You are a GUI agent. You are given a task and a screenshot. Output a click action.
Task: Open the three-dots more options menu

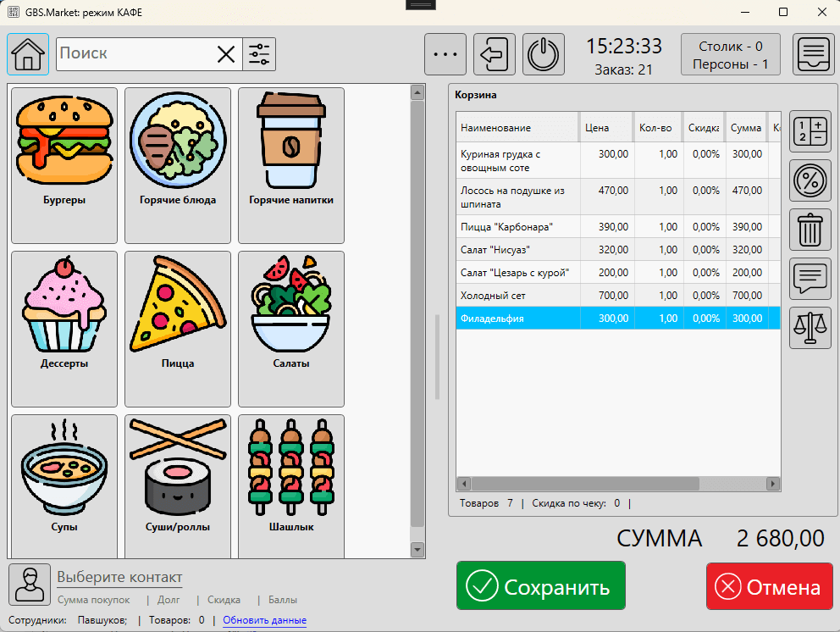click(x=445, y=54)
